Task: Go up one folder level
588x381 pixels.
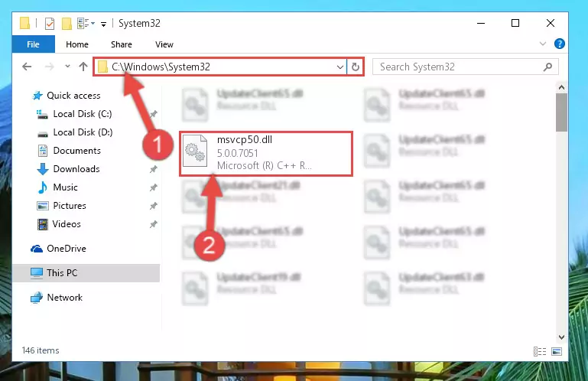Action: point(83,67)
